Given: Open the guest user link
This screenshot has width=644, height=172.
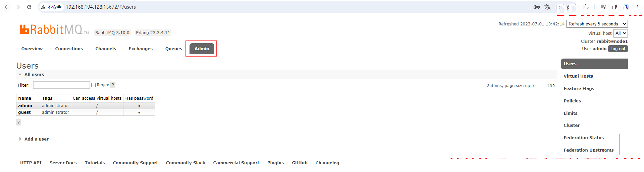Looking at the screenshot, I should pyautogui.click(x=24, y=112).
